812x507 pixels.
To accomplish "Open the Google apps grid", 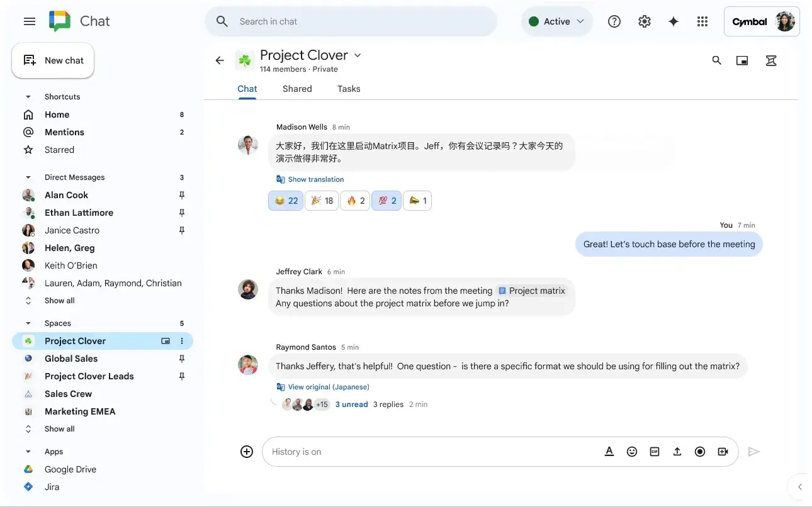I will pyautogui.click(x=702, y=21).
